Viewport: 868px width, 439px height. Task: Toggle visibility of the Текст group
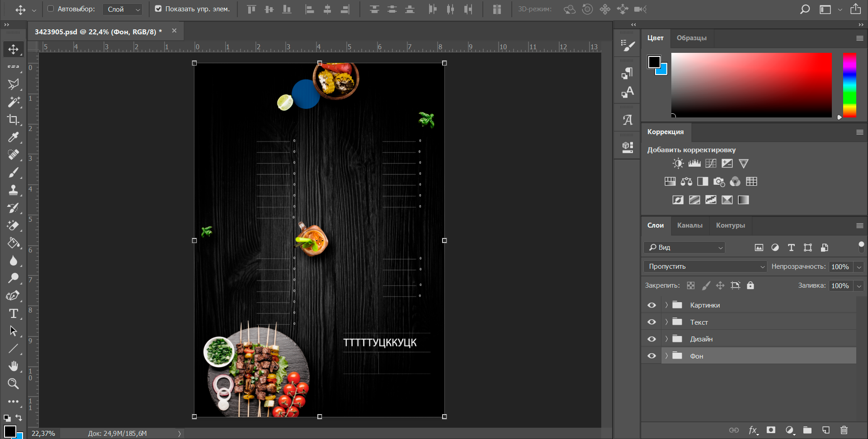(x=651, y=322)
